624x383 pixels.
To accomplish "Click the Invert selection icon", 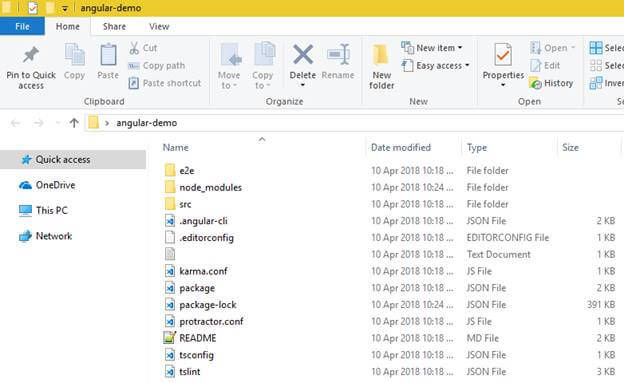I will coord(596,83).
